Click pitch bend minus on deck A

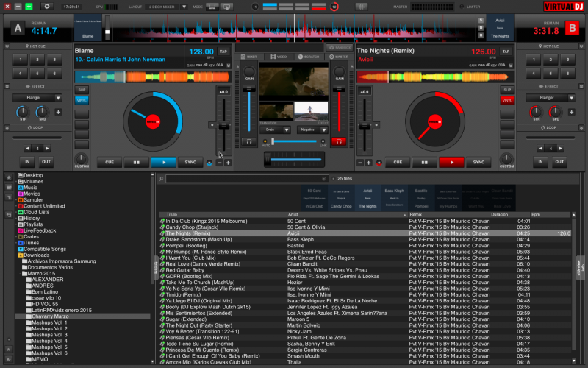[x=219, y=163]
